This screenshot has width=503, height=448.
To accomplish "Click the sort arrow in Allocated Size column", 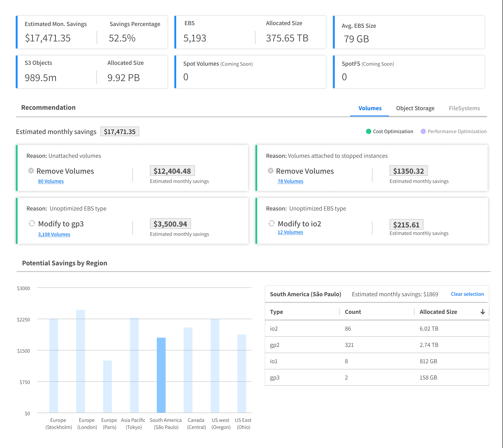I will (x=483, y=312).
